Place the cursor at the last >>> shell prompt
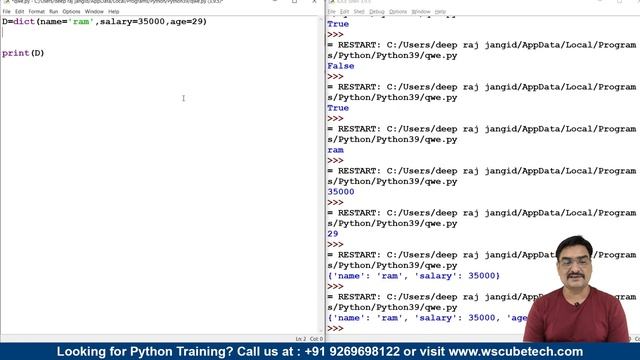Screen dimensions: 640x360 [336, 329]
